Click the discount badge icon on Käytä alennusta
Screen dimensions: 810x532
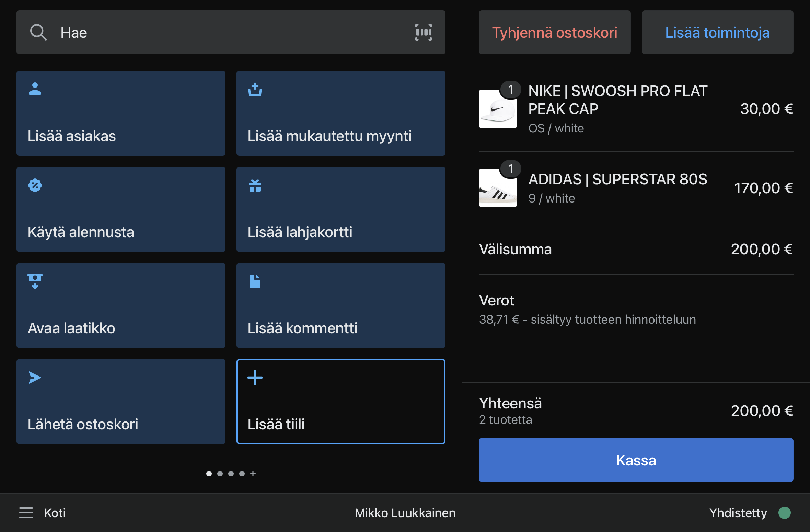pos(35,185)
